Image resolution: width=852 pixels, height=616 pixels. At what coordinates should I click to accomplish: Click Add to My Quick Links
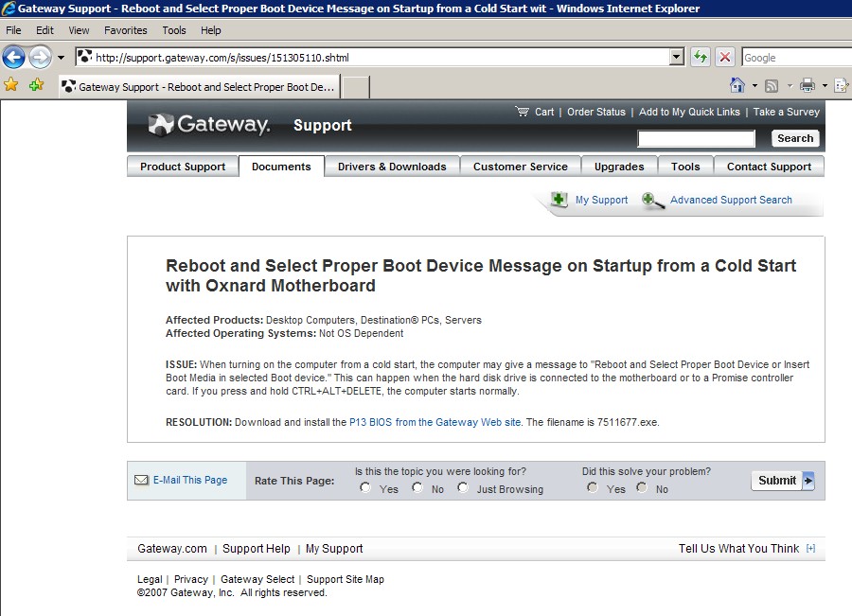tap(689, 112)
